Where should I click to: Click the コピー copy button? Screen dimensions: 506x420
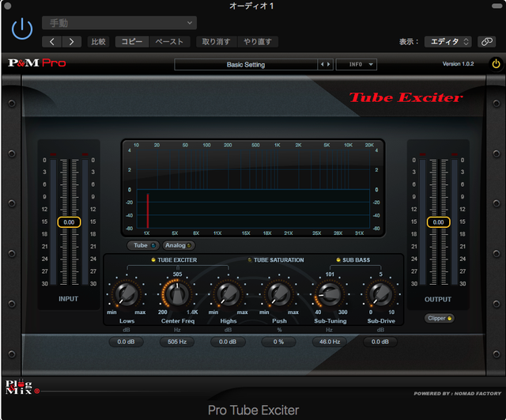(132, 42)
